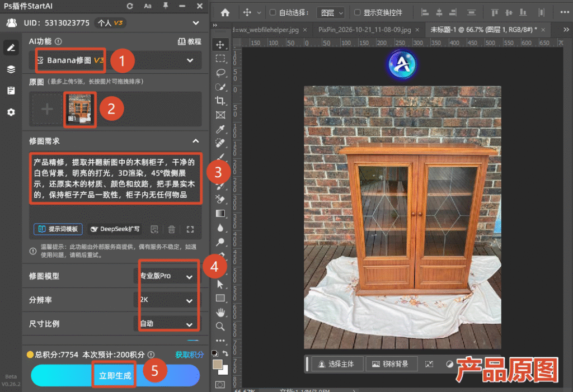Close the wx_webfilehelper.jpg tab
The height and width of the screenshot is (392, 573).
pos(305,30)
